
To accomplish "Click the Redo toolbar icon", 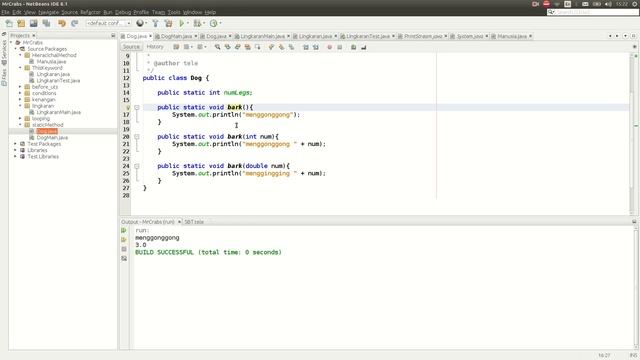I will point(74,23).
